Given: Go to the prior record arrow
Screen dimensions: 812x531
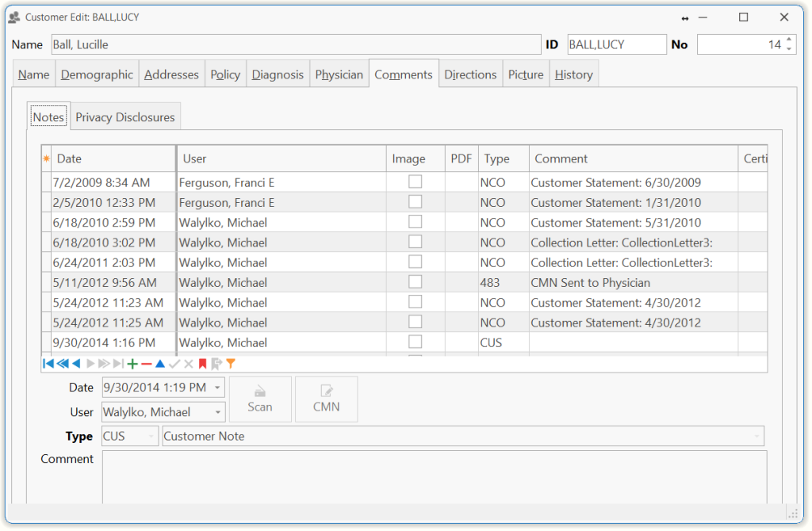Looking at the screenshot, I should (76, 364).
